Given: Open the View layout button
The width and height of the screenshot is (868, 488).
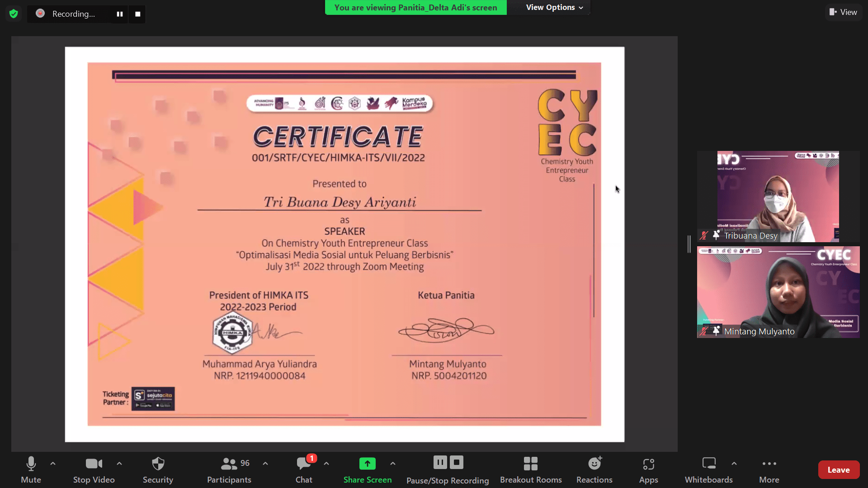Looking at the screenshot, I should pyautogui.click(x=843, y=12).
